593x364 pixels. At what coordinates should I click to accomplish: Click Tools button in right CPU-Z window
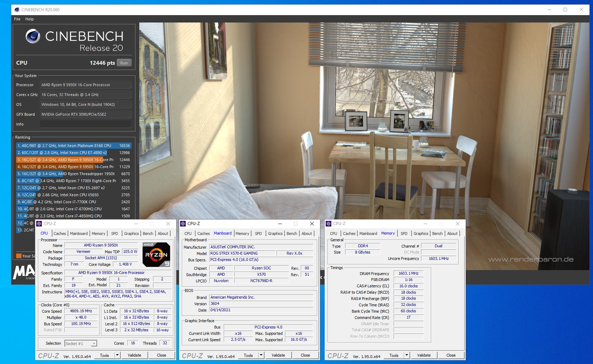[x=394, y=355]
